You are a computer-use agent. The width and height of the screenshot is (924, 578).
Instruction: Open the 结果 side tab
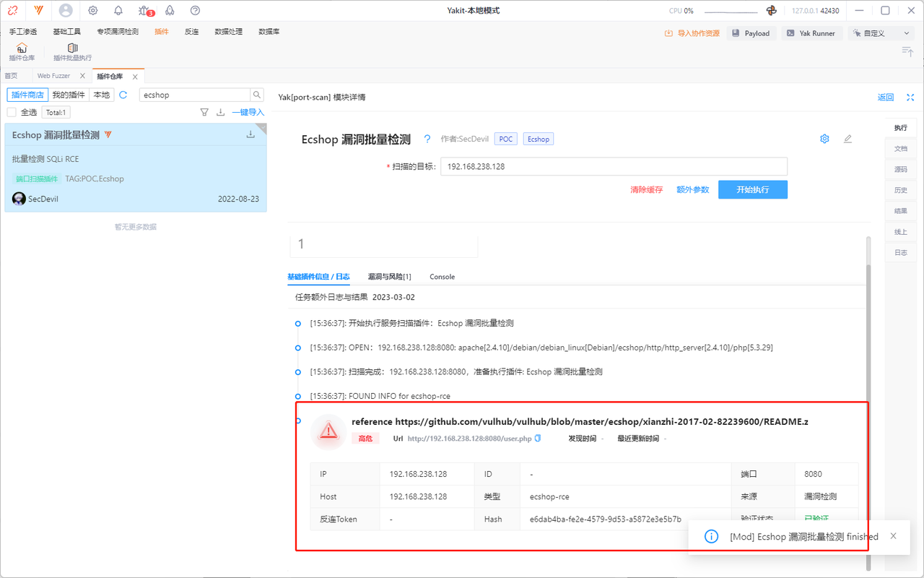click(x=901, y=211)
